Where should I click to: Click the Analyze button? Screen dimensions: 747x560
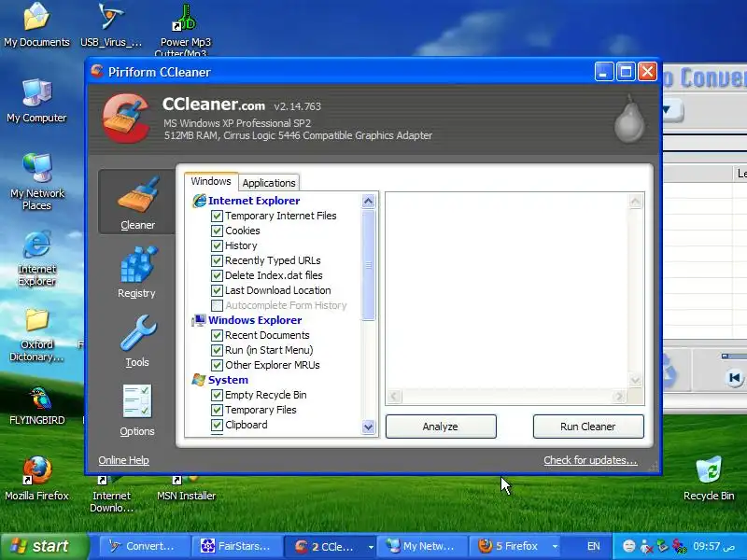coord(441,427)
